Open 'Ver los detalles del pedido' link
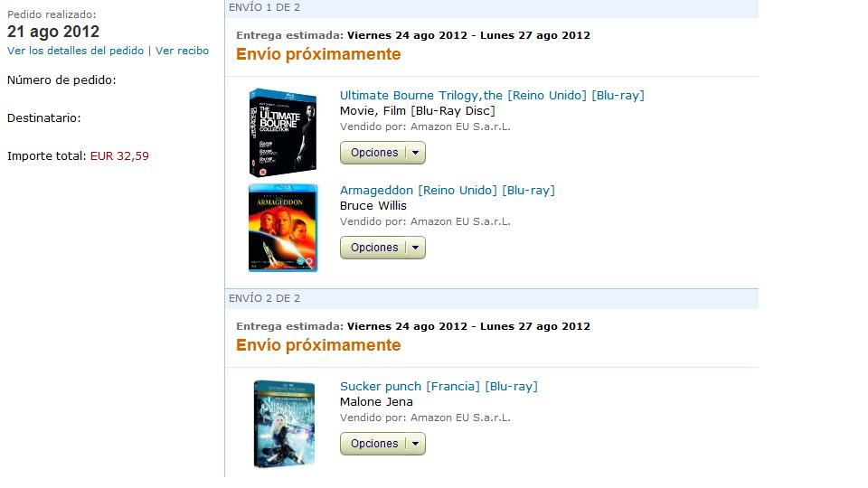Viewport: 868px width, 488px height. tap(75, 51)
